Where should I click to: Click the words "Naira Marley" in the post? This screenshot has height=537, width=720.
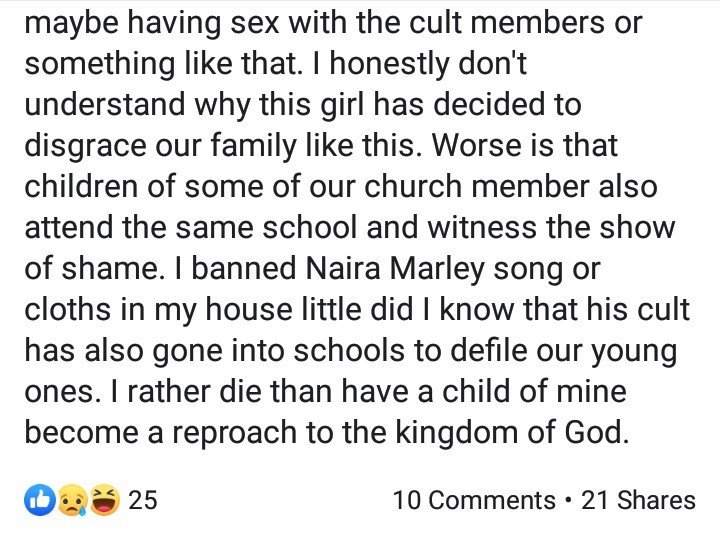pyautogui.click(x=395, y=269)
